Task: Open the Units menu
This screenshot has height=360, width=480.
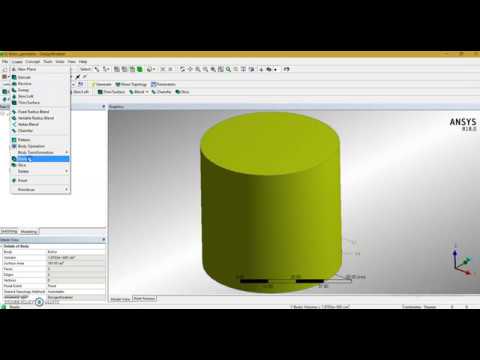Action: [60, 62]
